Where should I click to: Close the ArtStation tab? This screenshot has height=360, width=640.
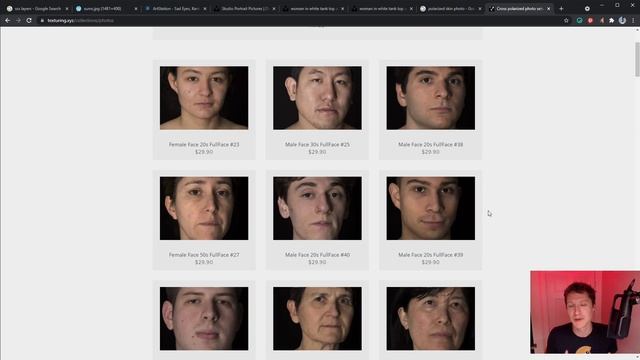205,9
